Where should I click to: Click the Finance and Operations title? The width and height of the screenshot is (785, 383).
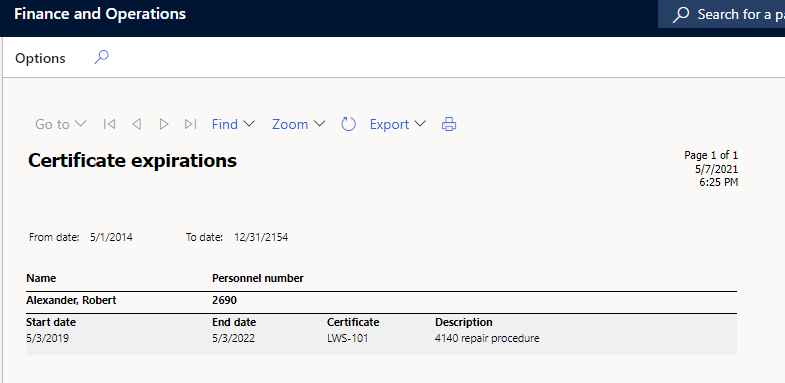(x=100, y=14)
